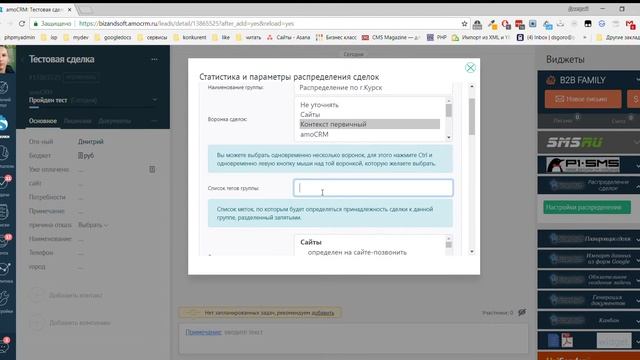Open 'Бизнес класс' bookmark

pyautogui.click(x=336, y=37)
